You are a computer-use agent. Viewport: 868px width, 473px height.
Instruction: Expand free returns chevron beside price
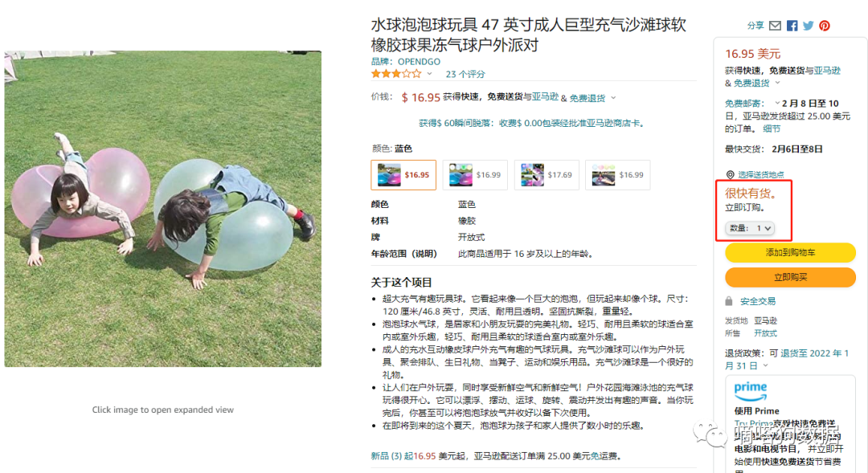pos(612,98)
